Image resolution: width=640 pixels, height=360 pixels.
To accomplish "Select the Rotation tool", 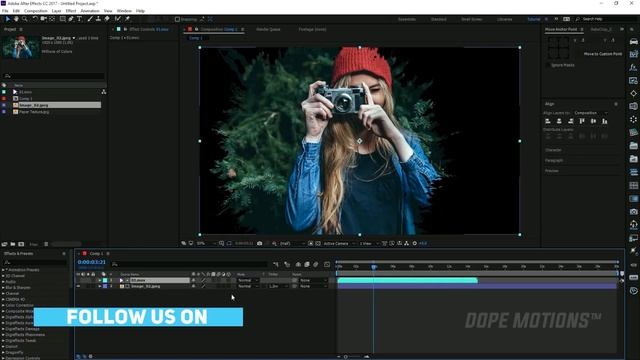I will (35, 19).
